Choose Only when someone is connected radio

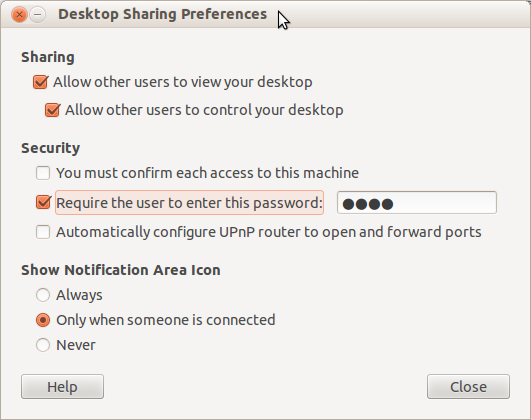click(x=43, y=320)
